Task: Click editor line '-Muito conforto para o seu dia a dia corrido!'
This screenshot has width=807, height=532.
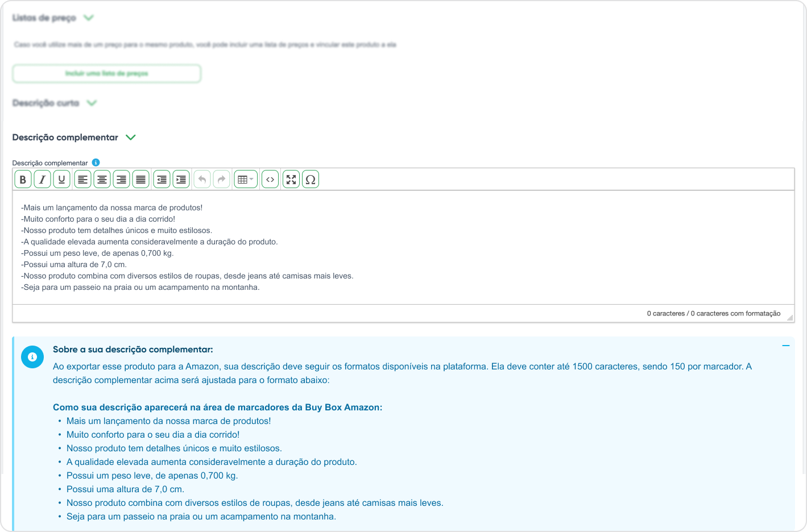Action: point(98,219)
